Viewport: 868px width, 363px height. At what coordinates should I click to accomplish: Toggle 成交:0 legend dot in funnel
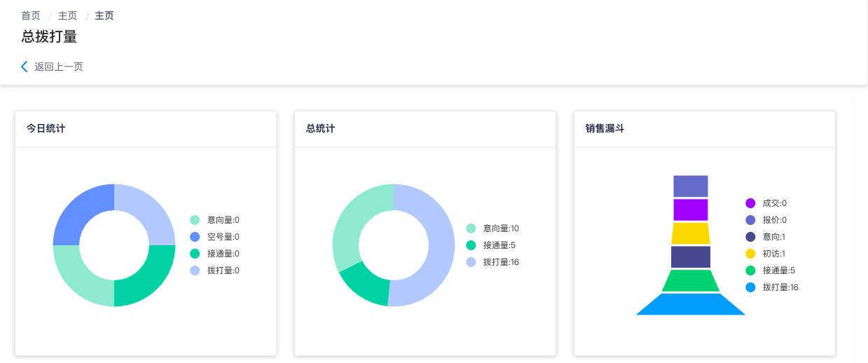(x=750, y=203)
